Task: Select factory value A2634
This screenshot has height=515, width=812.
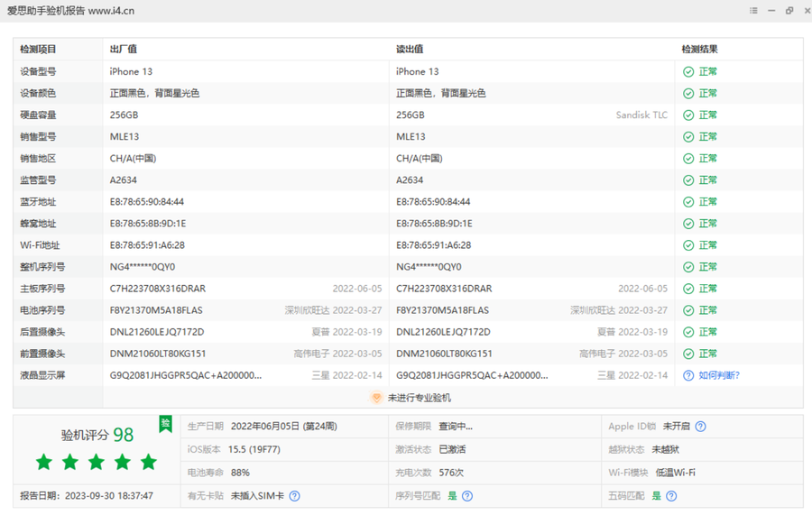Action: [124, 180]
